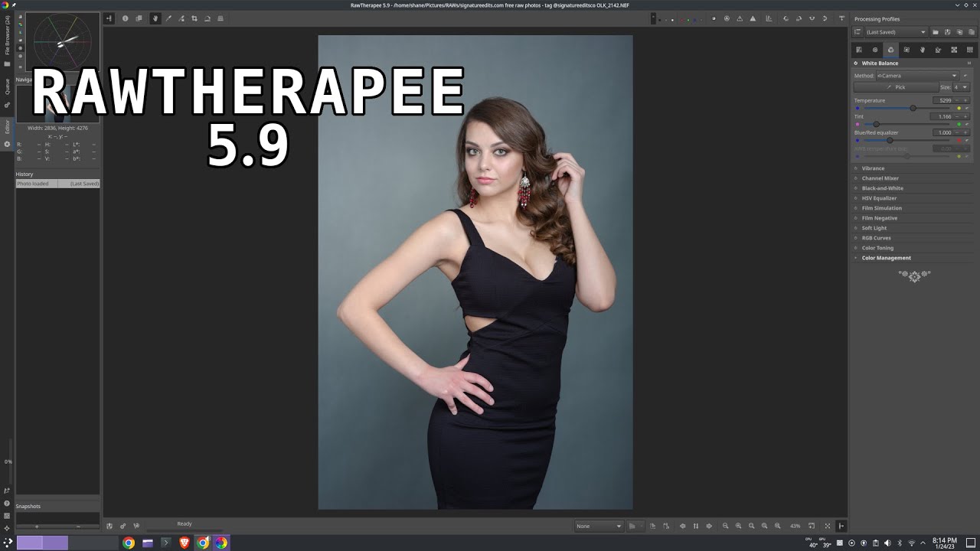980x551 pixels.
Task: Save current processing profile icon
Action: (x=947, y=32)
